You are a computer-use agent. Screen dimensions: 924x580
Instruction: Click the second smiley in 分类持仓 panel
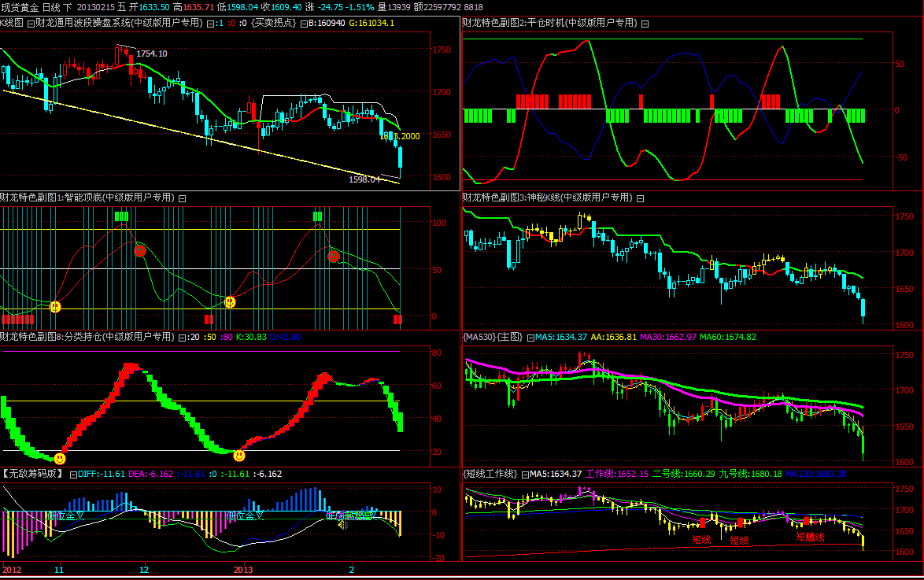(239, 455)
